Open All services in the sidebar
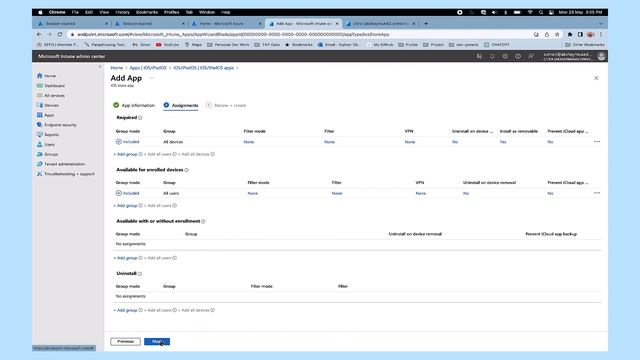 tap(51, 96)
